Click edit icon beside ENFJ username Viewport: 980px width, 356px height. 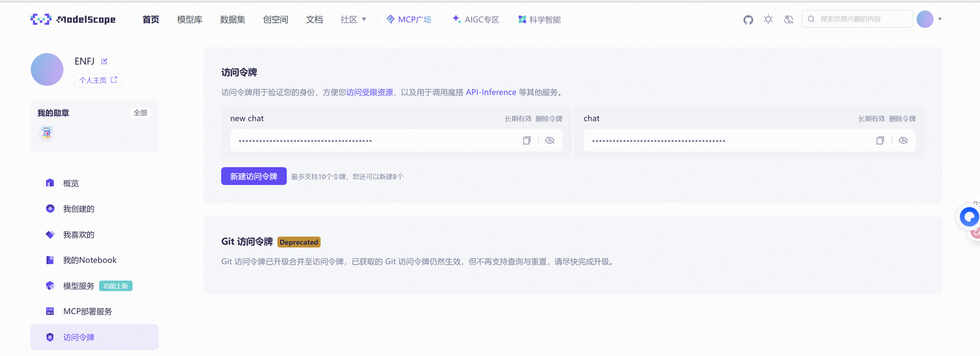pyautogui.click(x=104, y=61)
